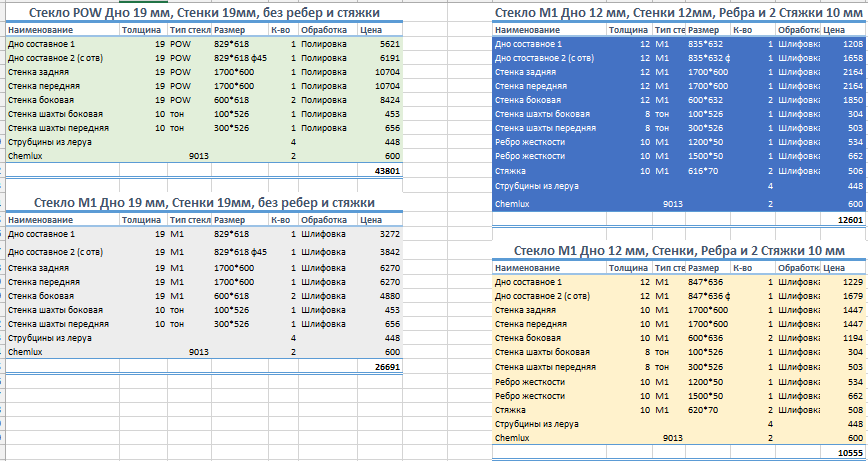868x461 pixels.
Task: Click price 10704 in POW Стенка задняя row
Action: [388, 71]
